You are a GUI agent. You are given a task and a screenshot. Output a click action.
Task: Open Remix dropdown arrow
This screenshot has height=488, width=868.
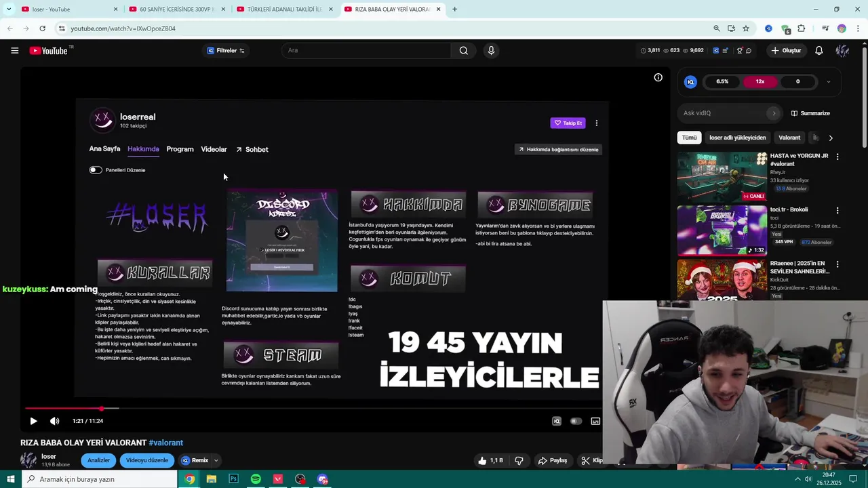(216, 461)
